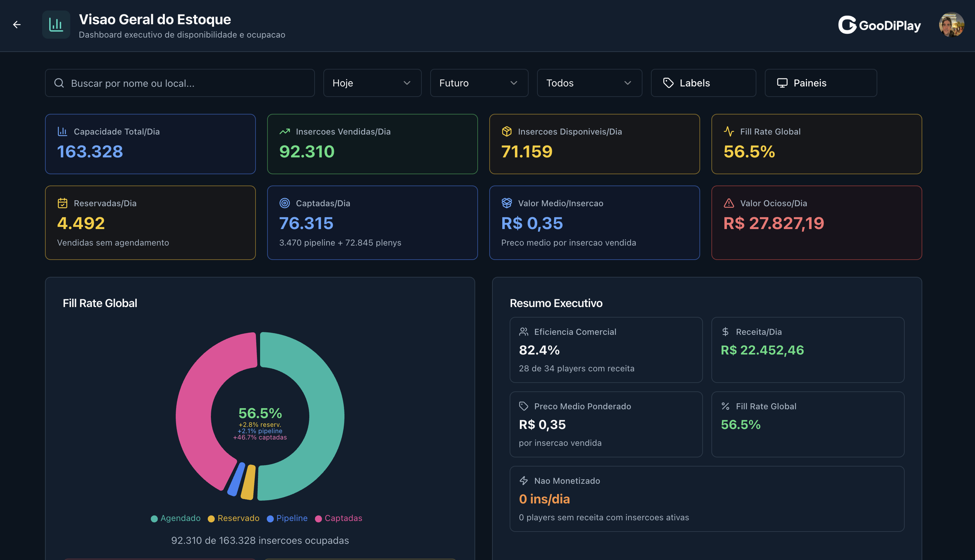Click '3.470 pipeline + 72.845 plenys' text
975x560 pixels.
click(340, 243)
